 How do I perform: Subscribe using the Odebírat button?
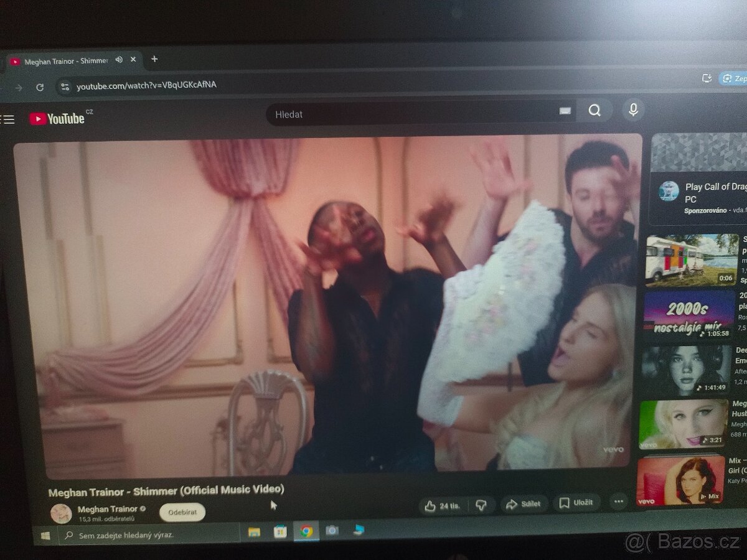[182, 511]
